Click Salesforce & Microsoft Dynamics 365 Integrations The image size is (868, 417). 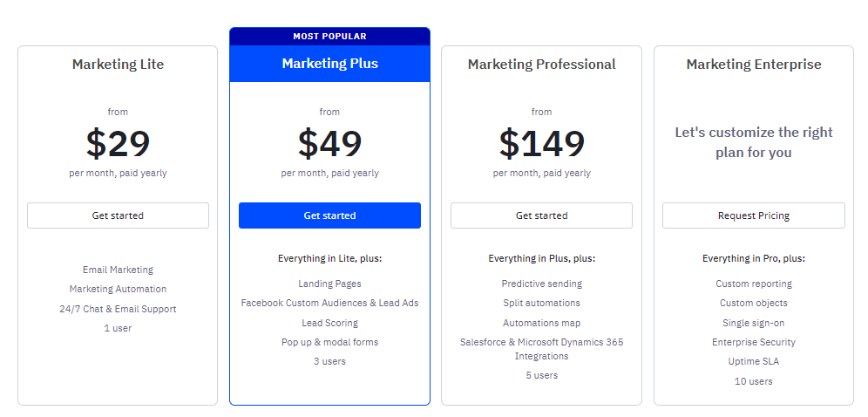541,349
